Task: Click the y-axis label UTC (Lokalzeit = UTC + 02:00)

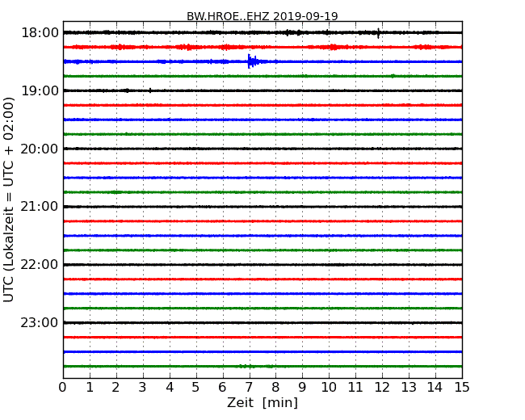Action: point(8,199)
